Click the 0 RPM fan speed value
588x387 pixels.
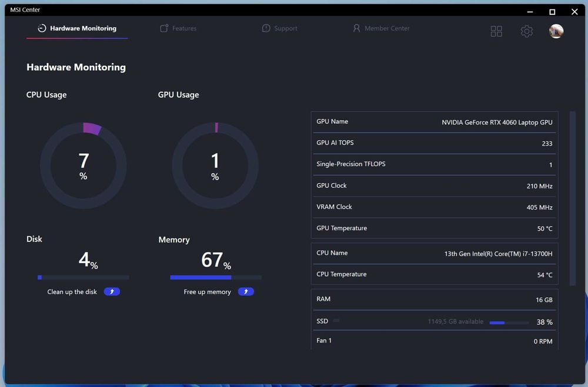pyautogui.click(x=543, y=341)
